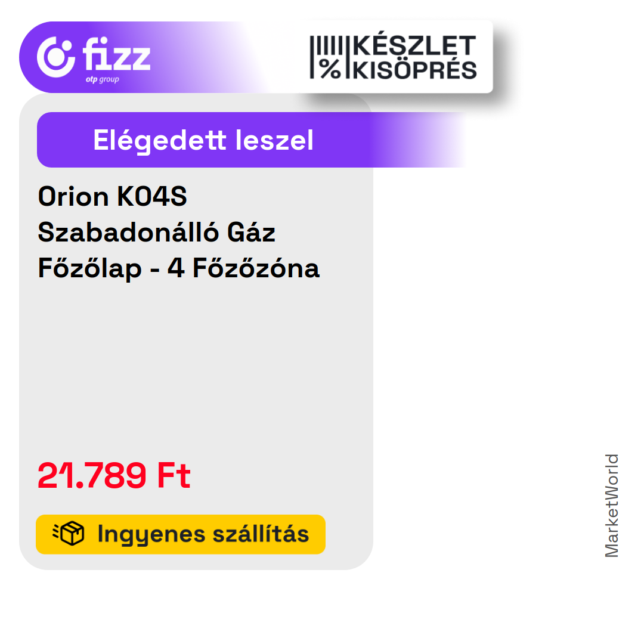Click the round fizz logo icon
644x644 pixels.
click(x=56, y=57)
